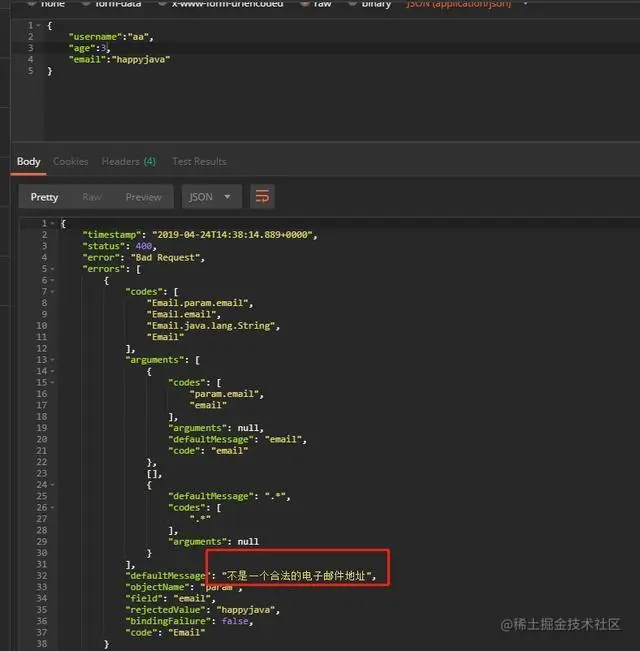
Task: Click the "age":3 request line
Action: pos(89,48)
